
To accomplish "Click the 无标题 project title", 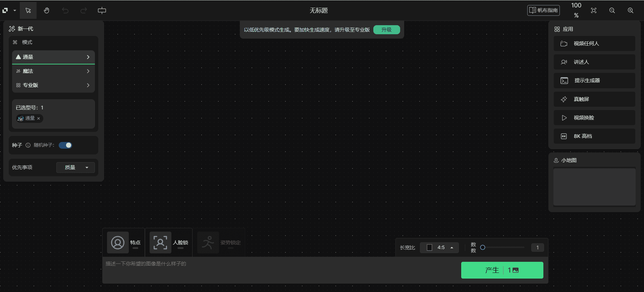I will [319, 10].
